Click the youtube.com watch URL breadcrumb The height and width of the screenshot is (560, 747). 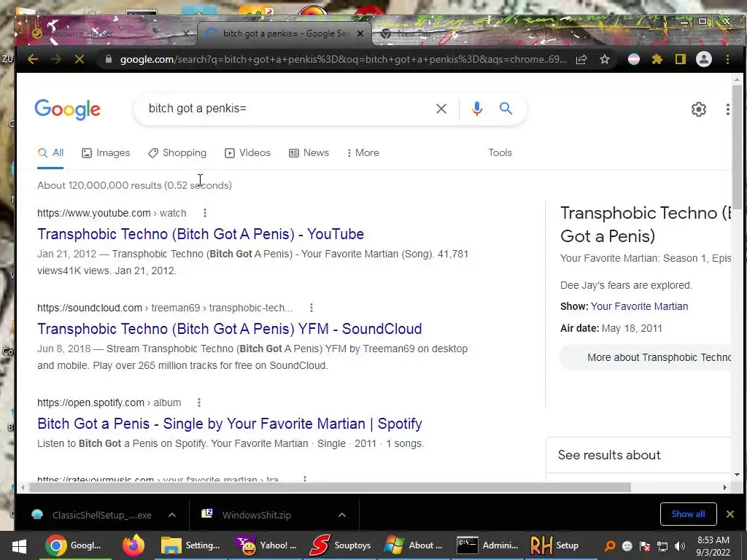tap(112, 214)
